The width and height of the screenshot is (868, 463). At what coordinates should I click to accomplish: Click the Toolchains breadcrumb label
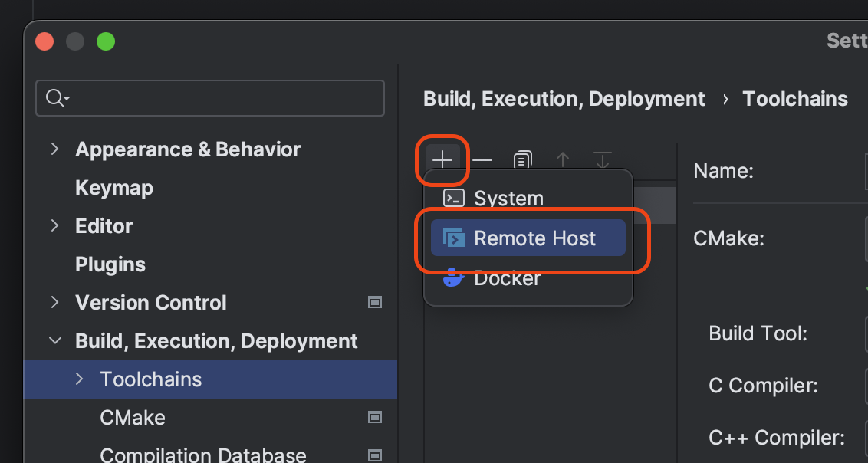(x=795, y=99)
